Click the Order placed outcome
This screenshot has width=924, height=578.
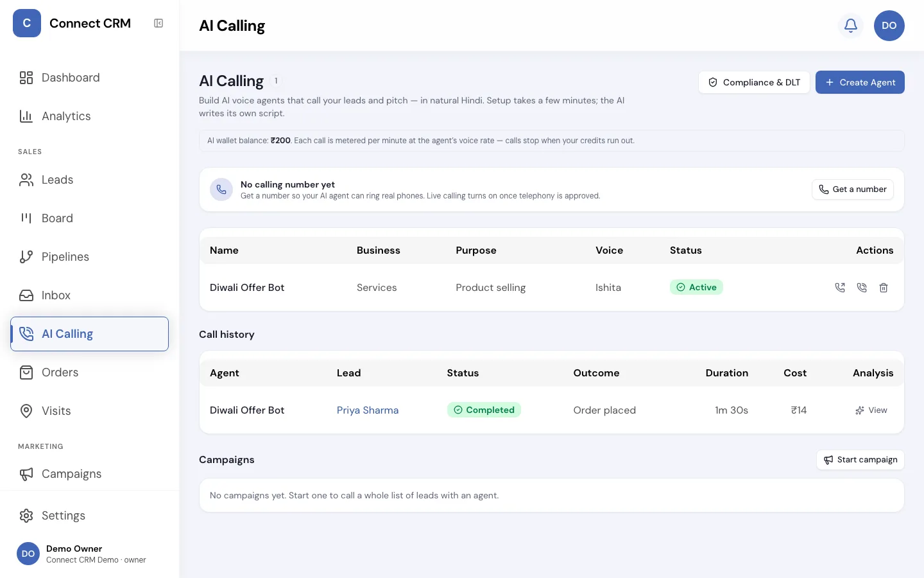click(604, 410)
